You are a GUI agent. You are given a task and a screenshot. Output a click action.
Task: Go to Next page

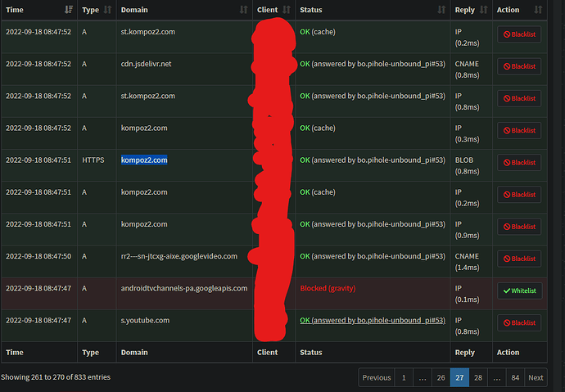coord(536,378)
